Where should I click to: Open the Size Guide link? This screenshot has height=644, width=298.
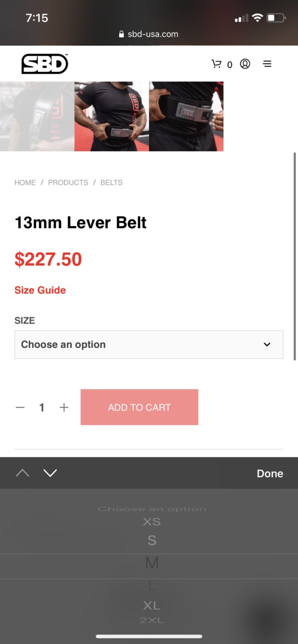click(x=40, y=290)
